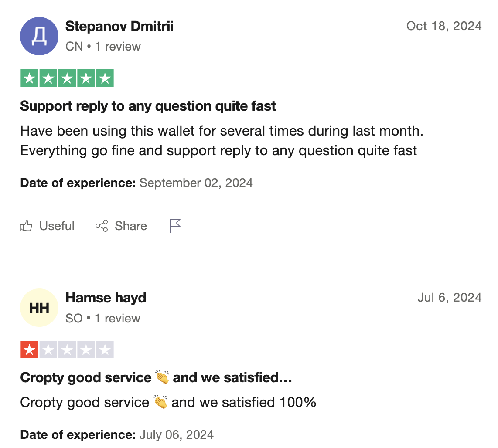Click the Oct 18, 2024 review date

point(444,26)
